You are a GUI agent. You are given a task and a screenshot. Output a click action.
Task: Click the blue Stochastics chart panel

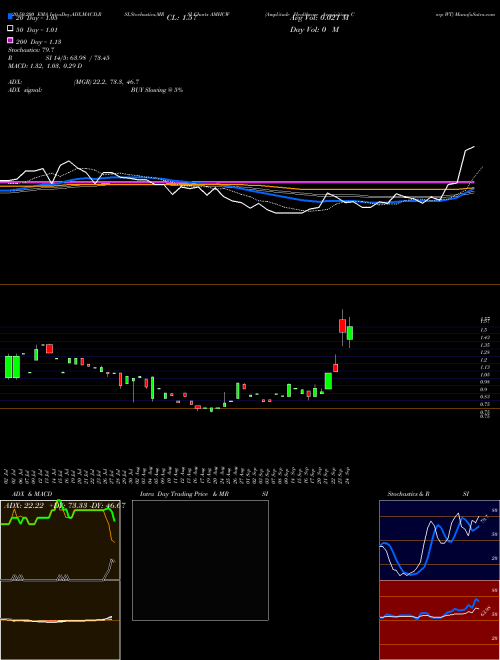(x=439, y=540)
